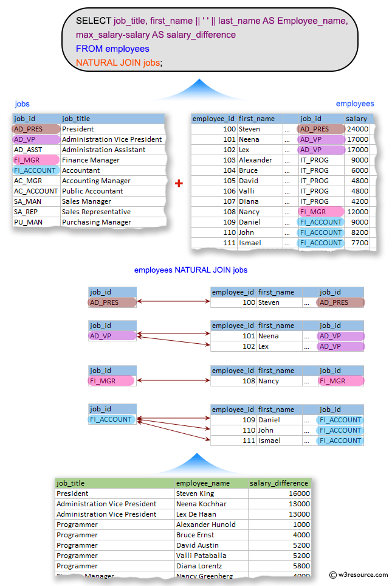Select 'Alexander Hunold' in the result table

(x=211, y=525)
